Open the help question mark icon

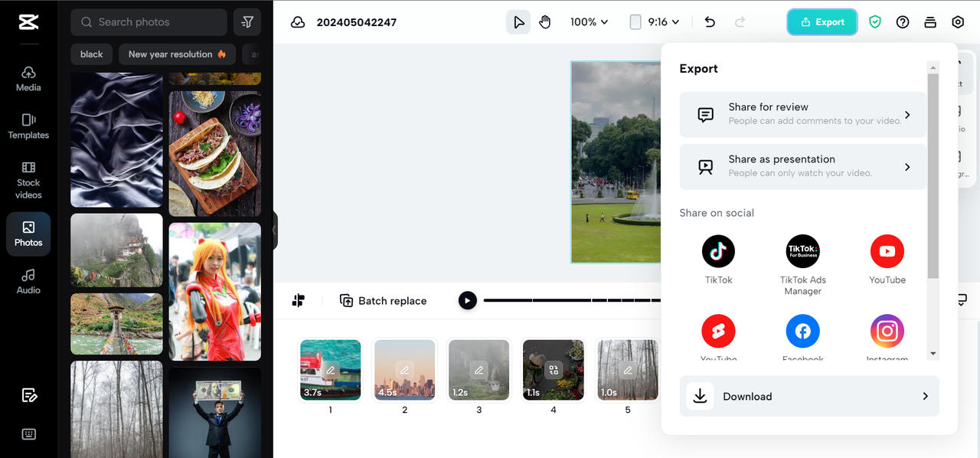tap(903, 22)
